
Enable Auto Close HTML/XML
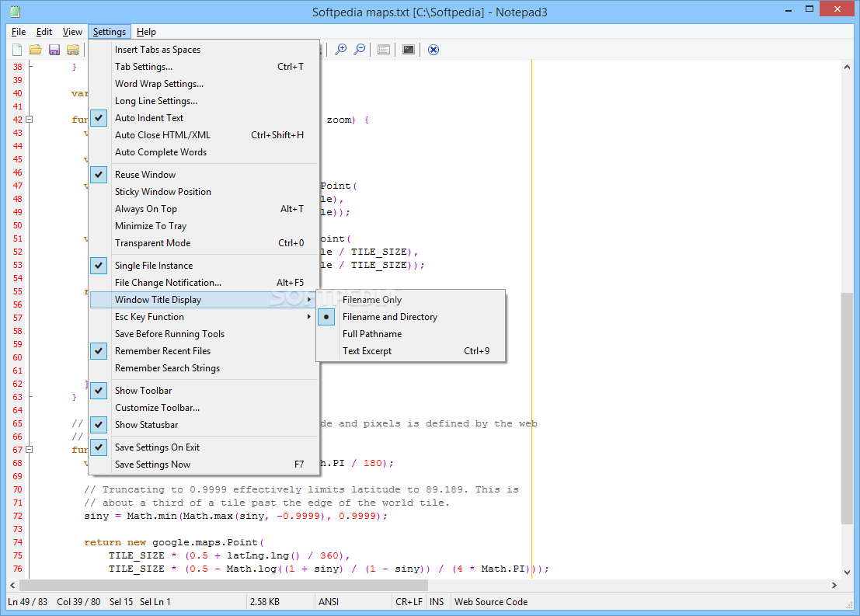204,135
